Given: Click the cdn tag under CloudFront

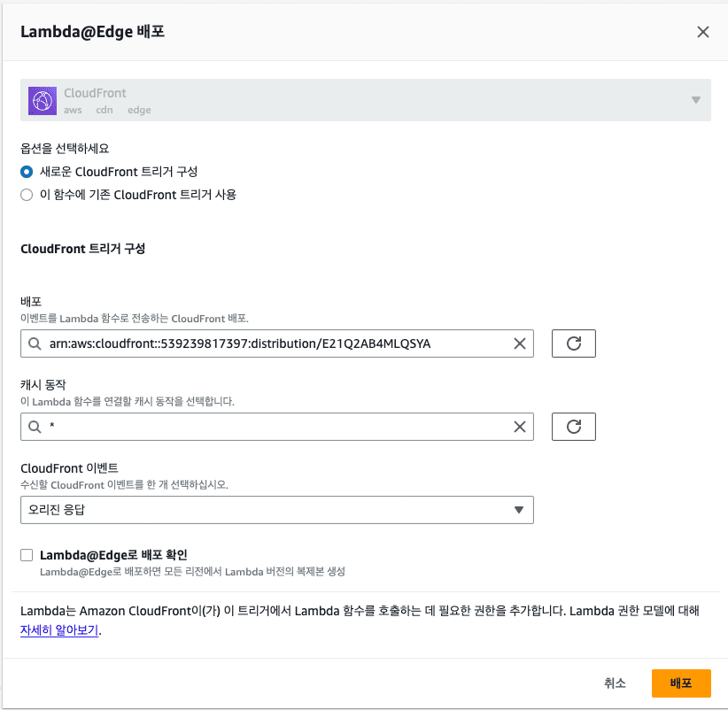Looking at the screenshot, I should (105, 110).
